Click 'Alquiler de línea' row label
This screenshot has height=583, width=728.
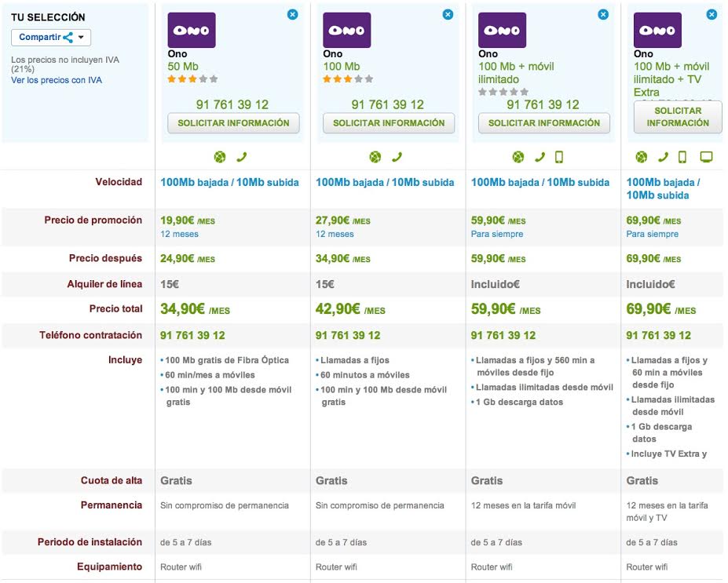click(x=104, y=284)
